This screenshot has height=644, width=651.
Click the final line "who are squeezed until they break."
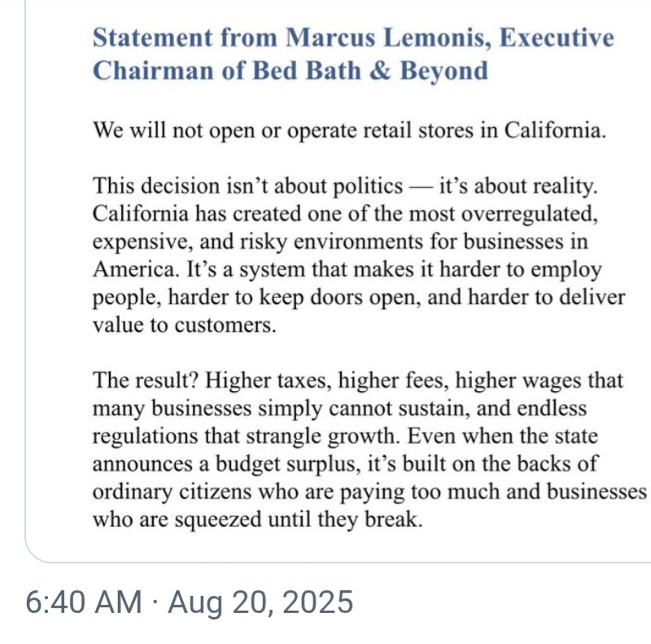point(258,519)
